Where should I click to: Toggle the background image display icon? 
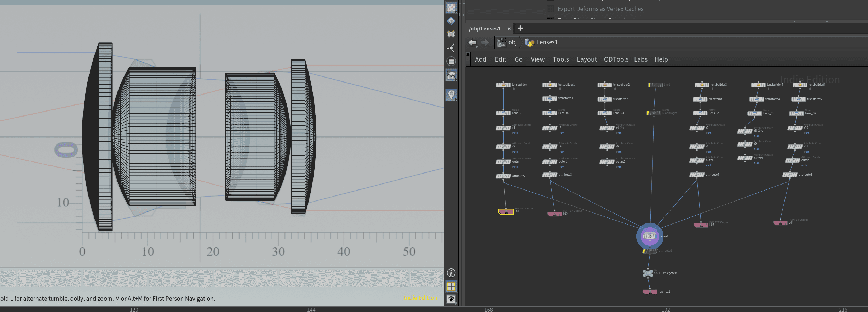tap(451, 75)
